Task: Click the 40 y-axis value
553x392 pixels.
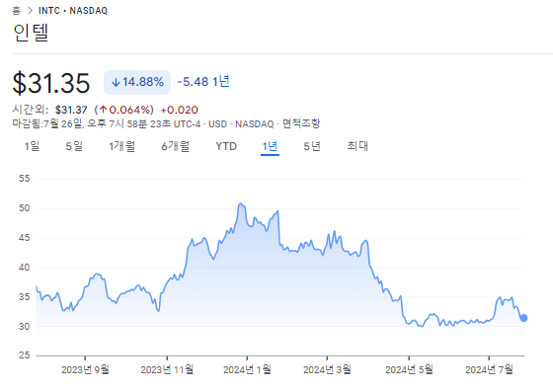Action: tap(25, 268)
